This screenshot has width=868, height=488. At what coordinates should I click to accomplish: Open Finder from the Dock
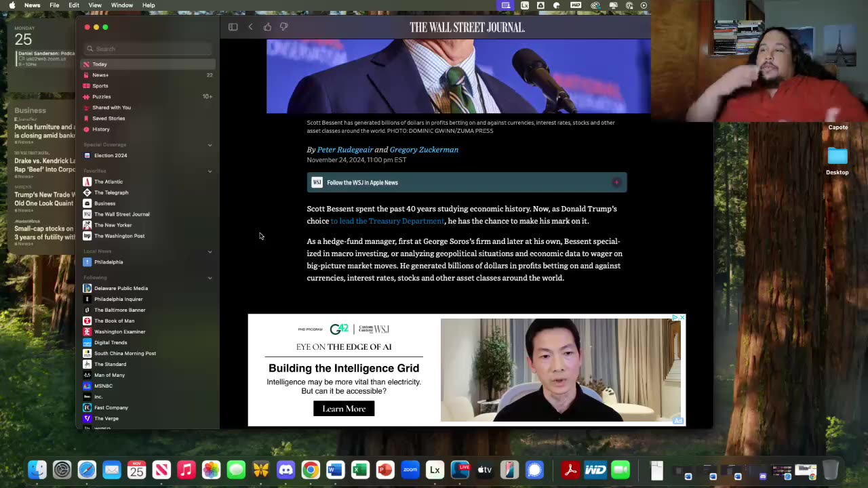click(x=37, y=470)
